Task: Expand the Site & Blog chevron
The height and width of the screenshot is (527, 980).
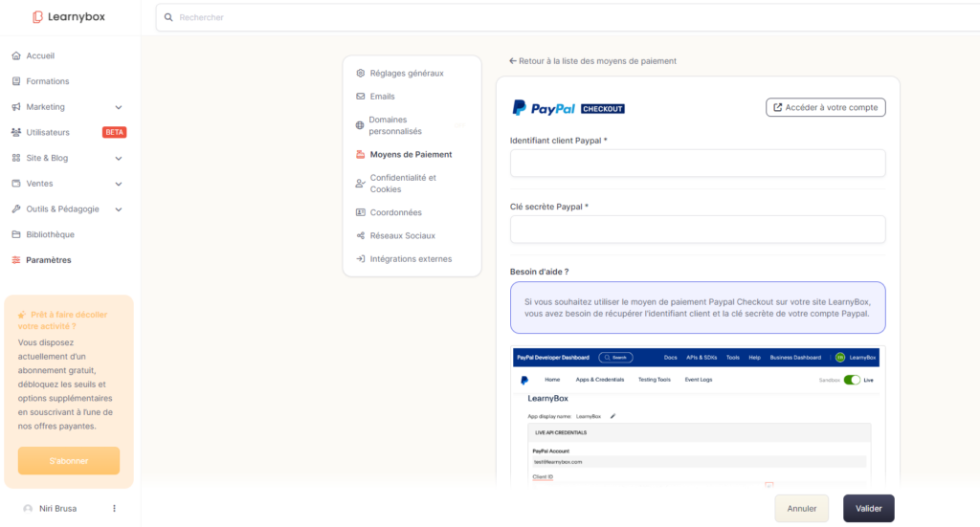Action: pos(119,158)
